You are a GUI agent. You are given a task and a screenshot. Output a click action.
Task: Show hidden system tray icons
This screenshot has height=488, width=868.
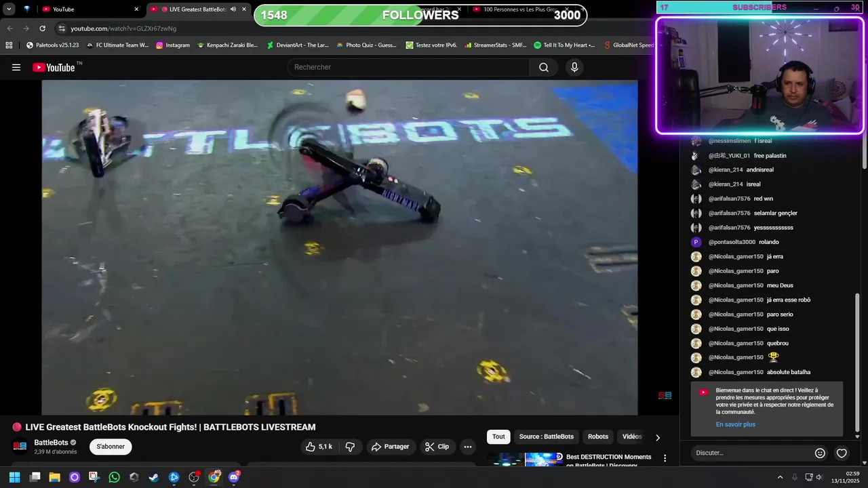[x=780, y=477]
